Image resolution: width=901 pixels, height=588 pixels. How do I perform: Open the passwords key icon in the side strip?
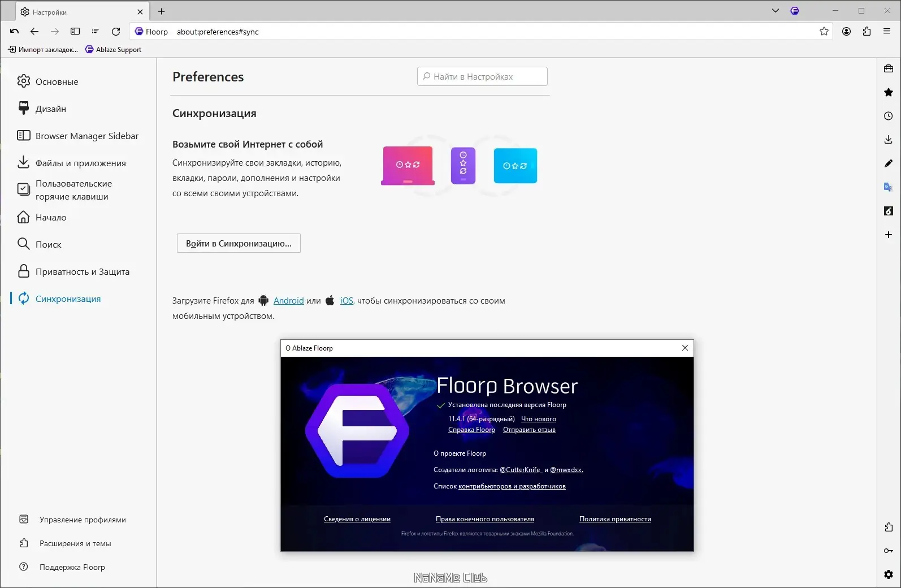click(889, 551)
